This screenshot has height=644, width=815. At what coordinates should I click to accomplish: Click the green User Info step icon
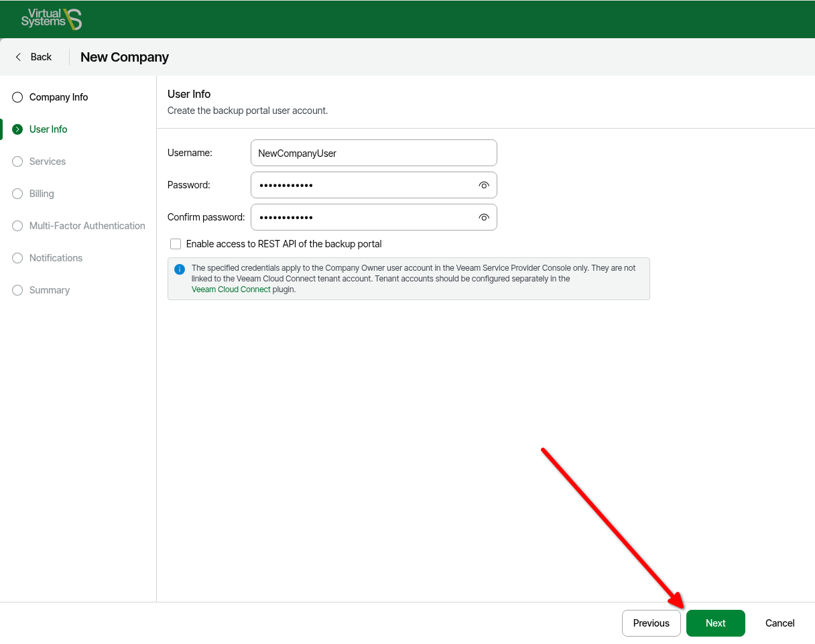tap(17, 129)
